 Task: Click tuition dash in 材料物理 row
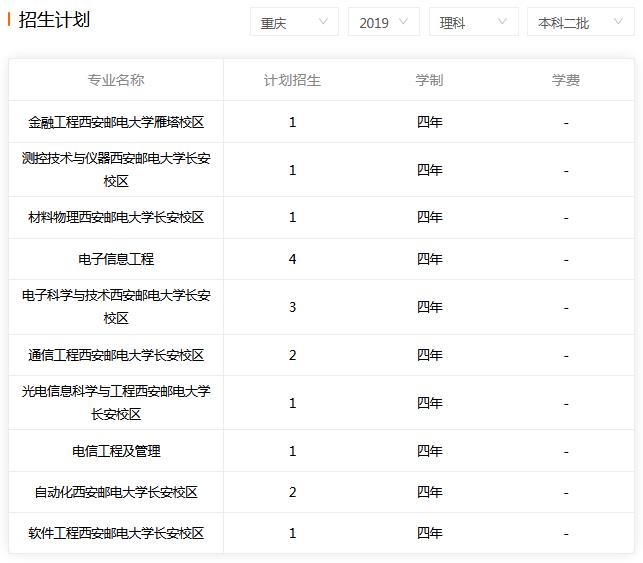coord(566,218)
